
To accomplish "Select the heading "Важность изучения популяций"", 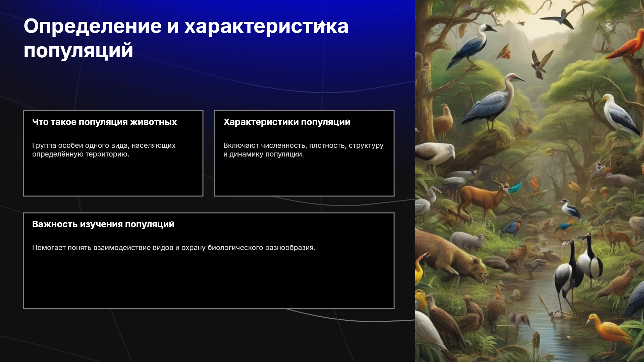I will click(103, 224).
